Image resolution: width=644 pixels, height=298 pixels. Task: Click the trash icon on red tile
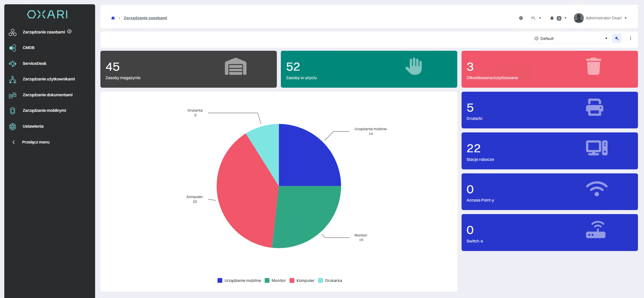pyautogui.click(x=593, y=66)
